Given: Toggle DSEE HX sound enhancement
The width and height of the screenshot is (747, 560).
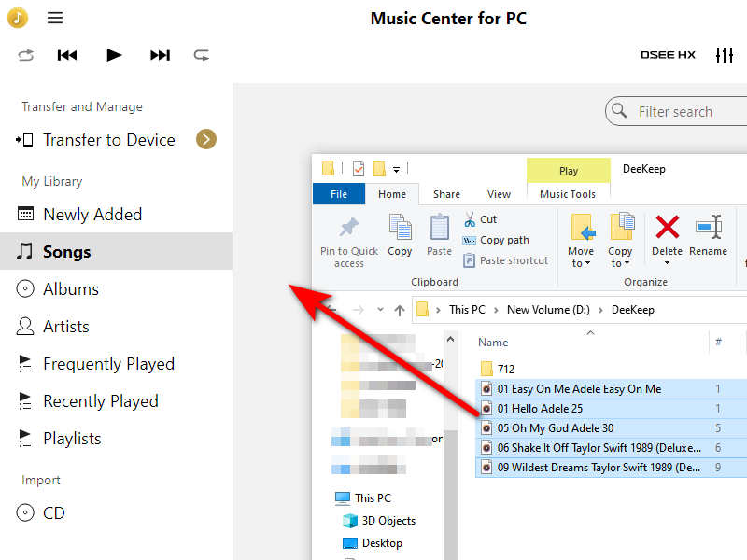Looking at the screenshot, I should 668,55.
